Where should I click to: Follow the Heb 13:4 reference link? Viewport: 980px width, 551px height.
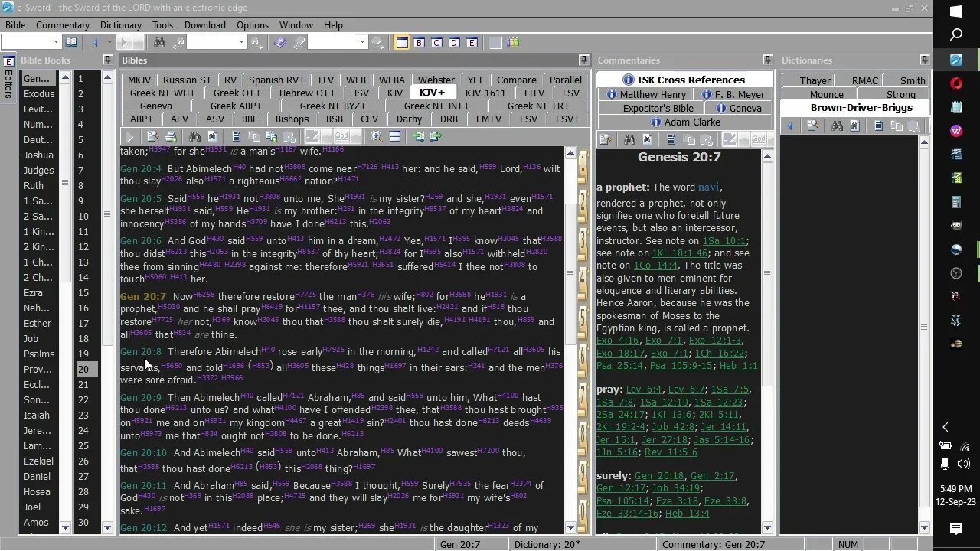click(685, 514)
